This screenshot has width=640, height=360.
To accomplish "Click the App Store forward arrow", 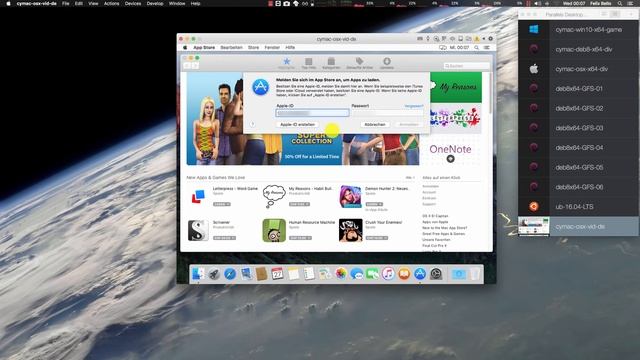I will pyautogui.click(x=195, y=65).
